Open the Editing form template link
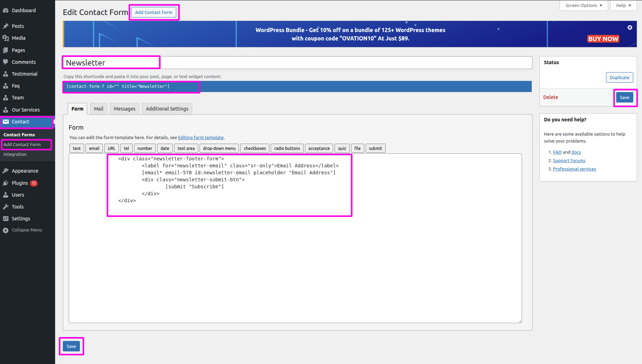Viewport: 642px width, 364px height. (201, 138)
